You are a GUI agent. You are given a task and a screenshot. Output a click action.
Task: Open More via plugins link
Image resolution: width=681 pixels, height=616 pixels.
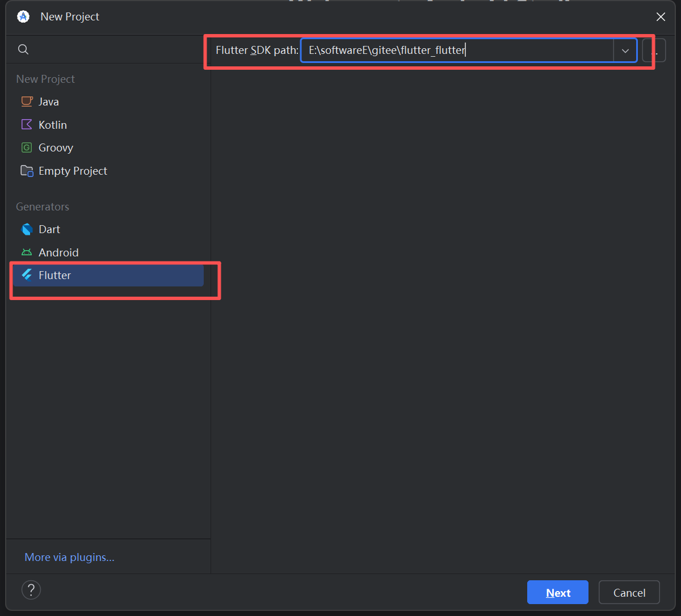[x=69, y=558]
